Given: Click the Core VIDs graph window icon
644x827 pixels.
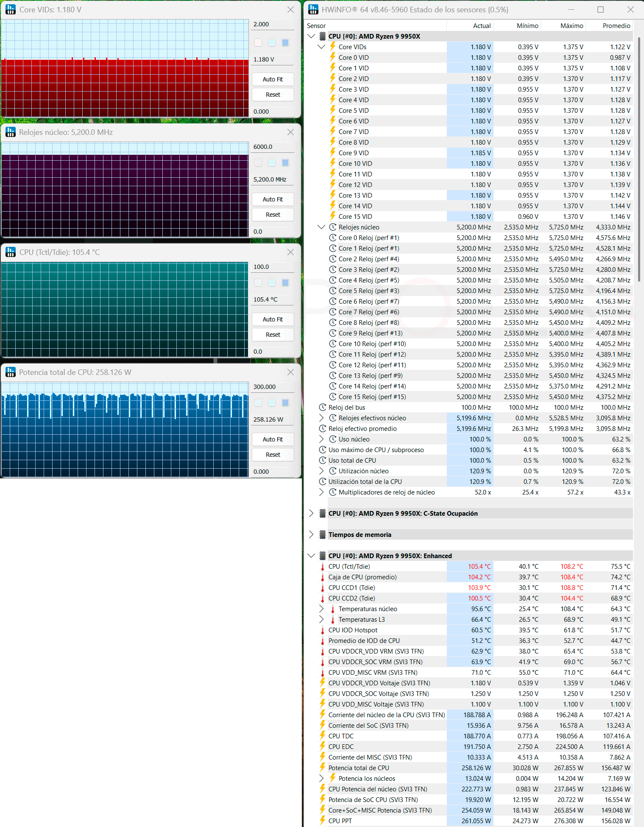Looking at the screenshot, I should click(x=11, y=9).
